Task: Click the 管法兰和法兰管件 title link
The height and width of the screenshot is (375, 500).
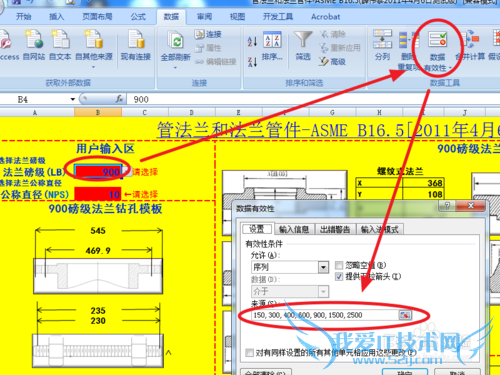Action: pos(328,130)
